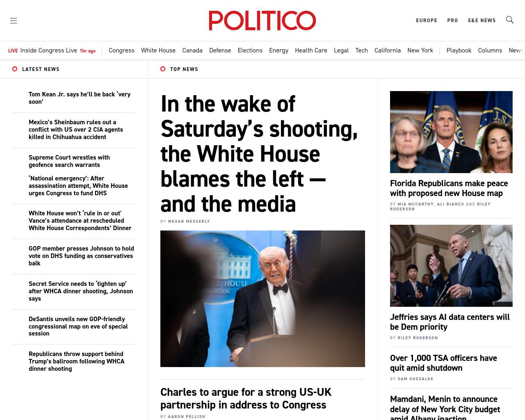Click the POLITICO logo
525x420 pixels.
(x=262, y=21)
